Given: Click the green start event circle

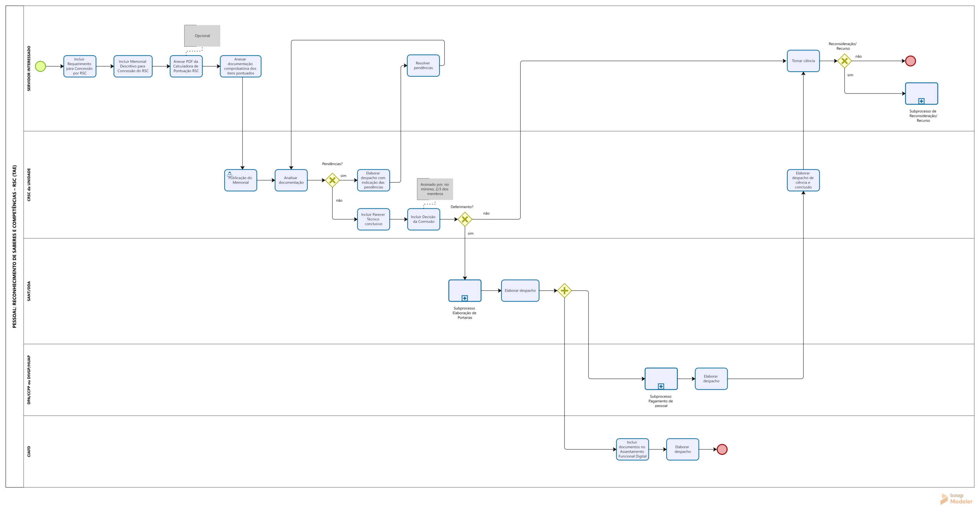Looking at the screenshot, I should pyautogui.click(x=40, y=66).
